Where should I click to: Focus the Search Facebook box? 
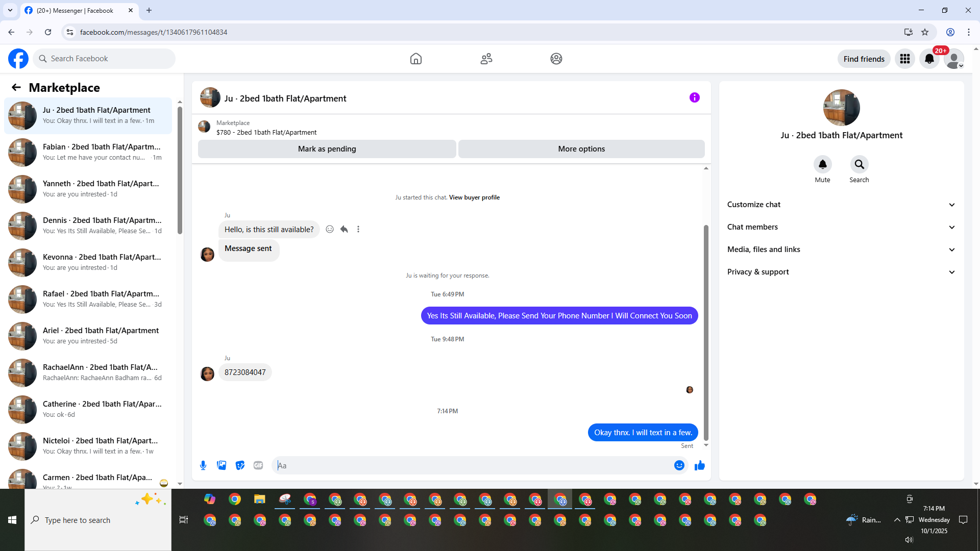coord(104,59)
